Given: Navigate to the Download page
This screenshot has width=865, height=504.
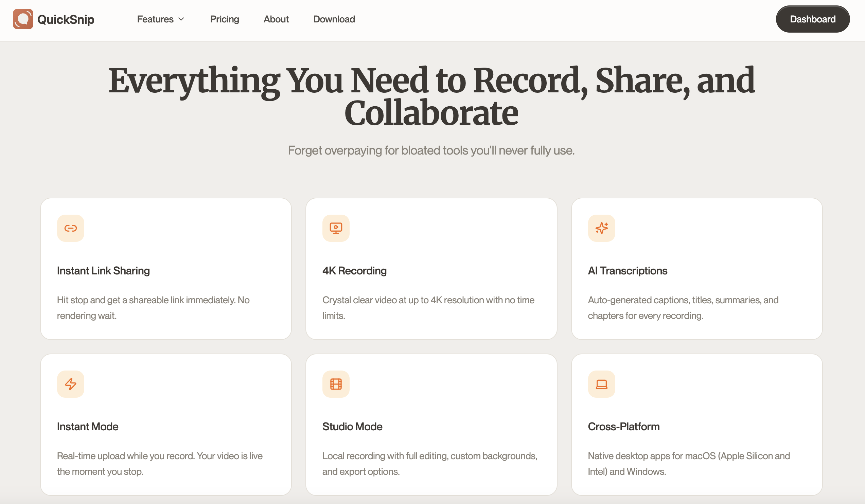Looking at the screenshot, I should click(334, 19).
